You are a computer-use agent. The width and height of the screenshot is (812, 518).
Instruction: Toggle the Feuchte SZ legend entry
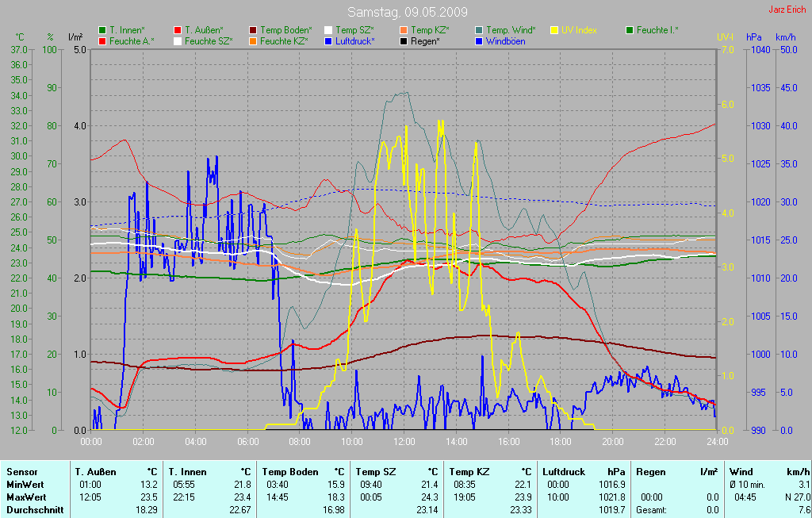point(208,40)
